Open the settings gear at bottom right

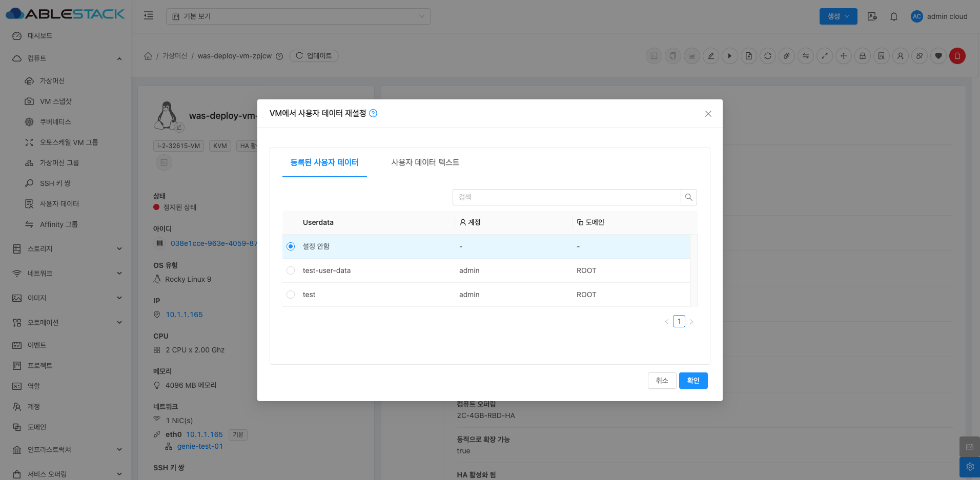point(969,467)
